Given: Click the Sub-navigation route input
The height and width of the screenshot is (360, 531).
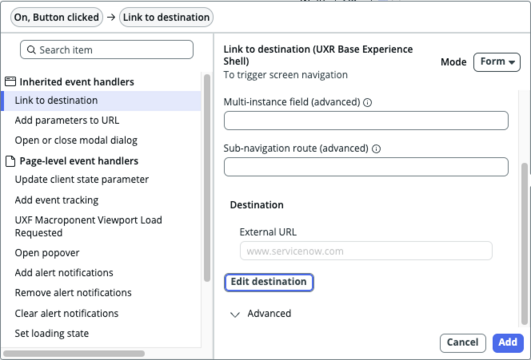Looking at the screenshot, I should [x=366, y=167].
